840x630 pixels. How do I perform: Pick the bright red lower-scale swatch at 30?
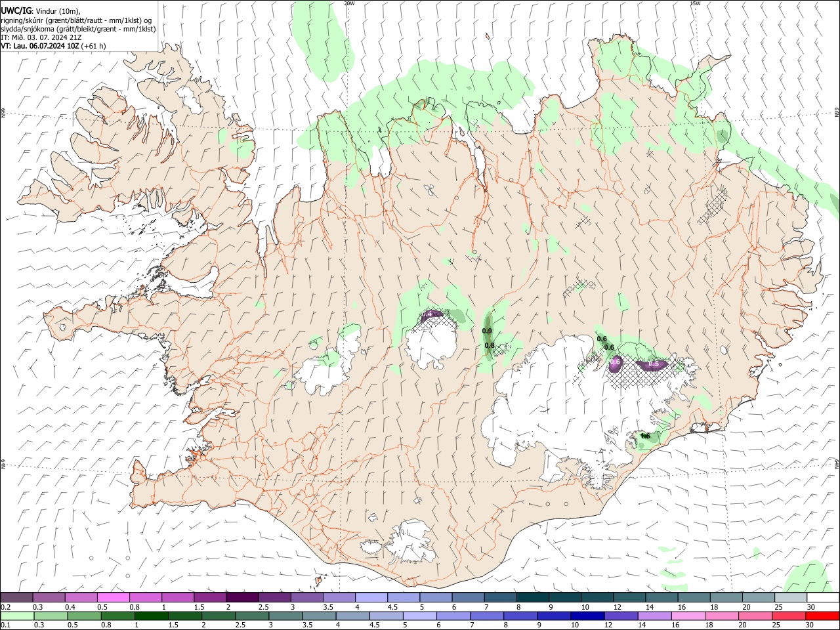point(822,616)
